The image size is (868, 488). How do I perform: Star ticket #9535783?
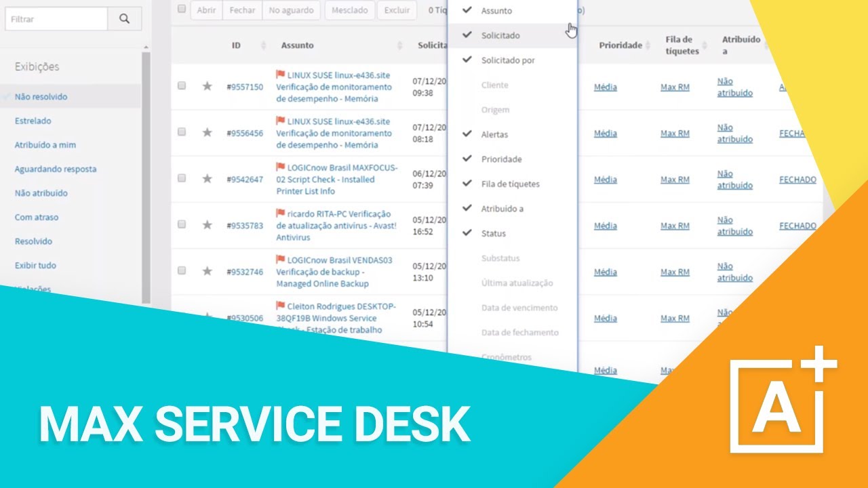[208, 224]
